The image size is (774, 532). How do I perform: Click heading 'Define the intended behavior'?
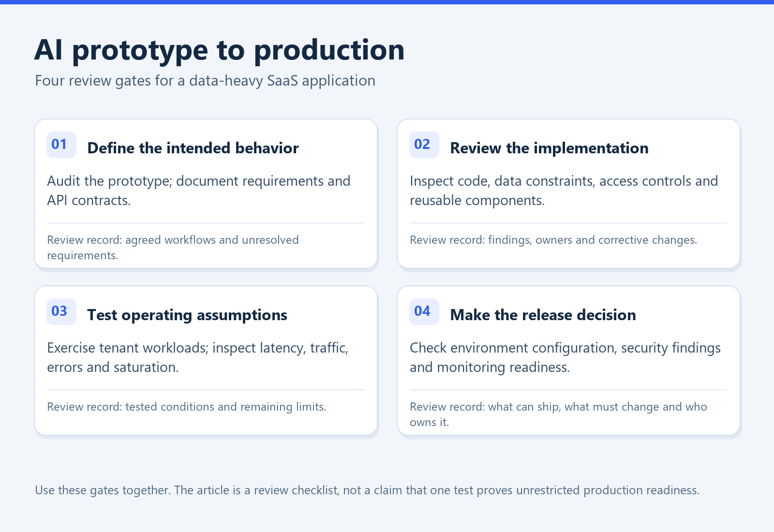[193, 148]
